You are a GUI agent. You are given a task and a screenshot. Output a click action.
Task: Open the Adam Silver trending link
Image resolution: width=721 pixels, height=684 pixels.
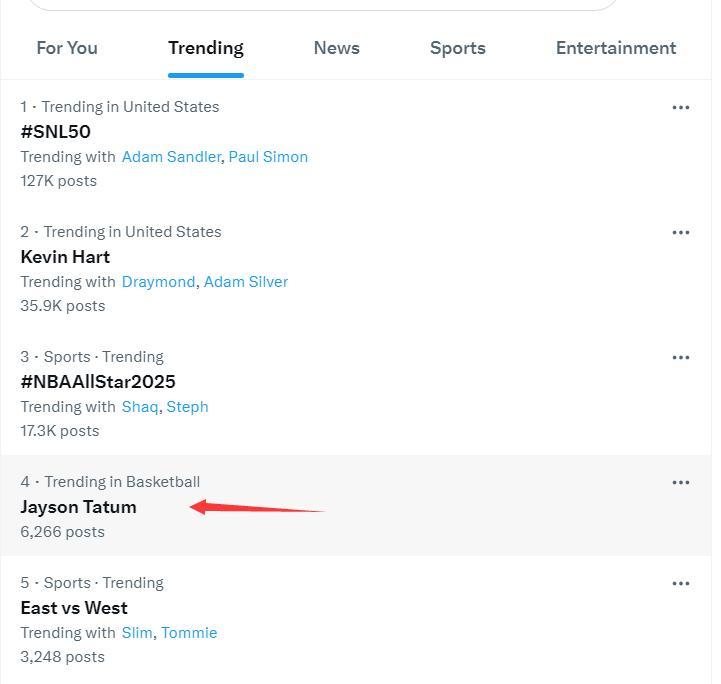click(x=246, y=282)
